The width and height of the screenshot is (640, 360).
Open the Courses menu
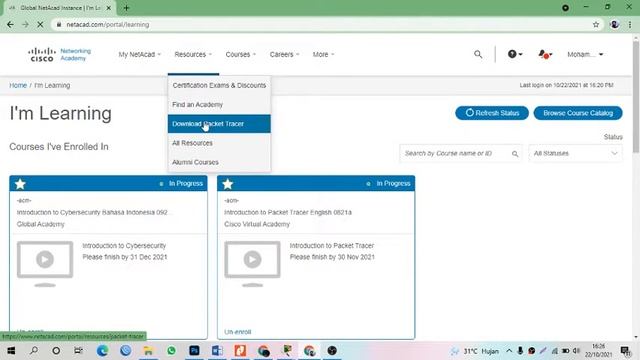point(241,54)
